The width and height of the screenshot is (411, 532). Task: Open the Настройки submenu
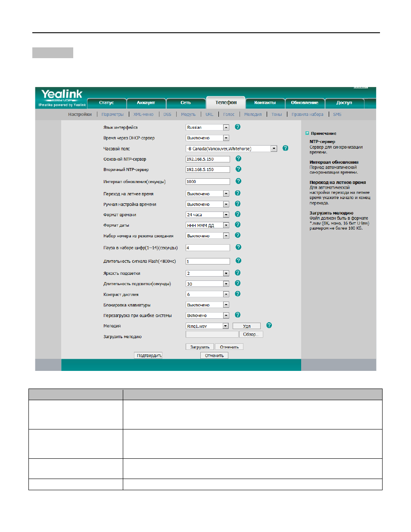pyautogui.click(x=80, y=115)
